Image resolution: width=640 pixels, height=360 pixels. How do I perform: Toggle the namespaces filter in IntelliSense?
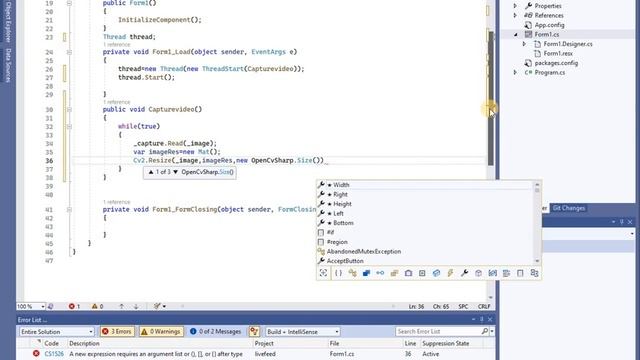[338, 273]
